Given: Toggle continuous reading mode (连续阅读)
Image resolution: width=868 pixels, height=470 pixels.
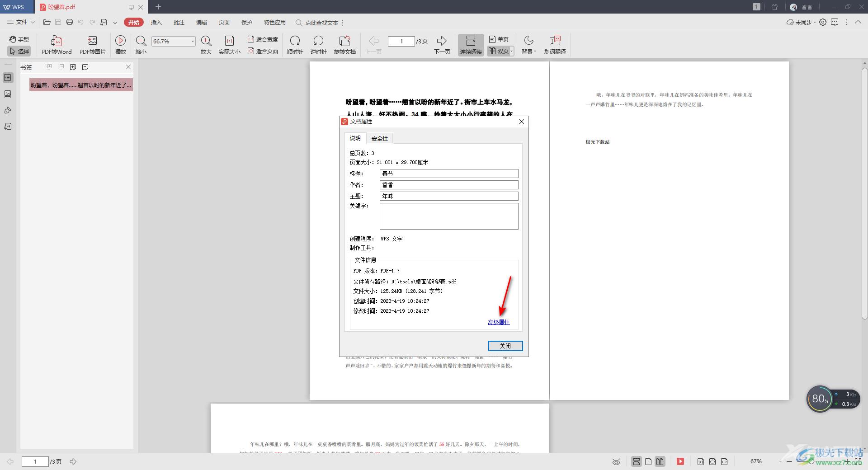Looking at the screenshot, I should (471, 45).
